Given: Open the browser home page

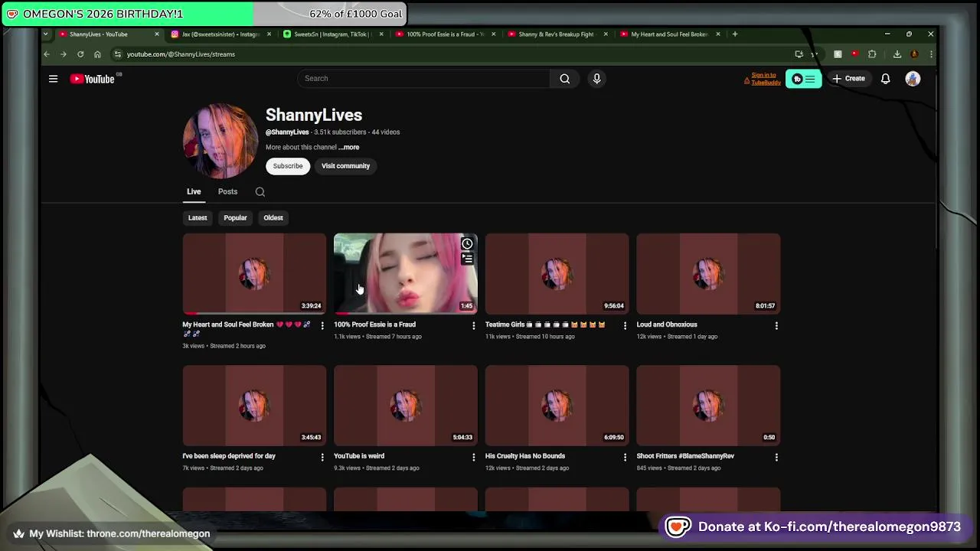Looking at the screenshot, I should pos(97,54).
